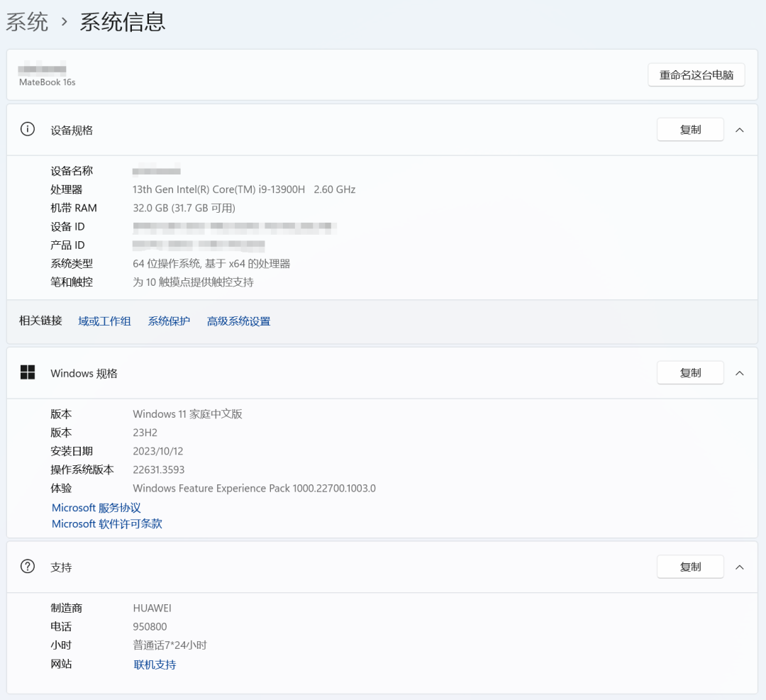Copy the device specifications with 复制
766x700 pixels.
pyautogui.click(x=690, y=130)
